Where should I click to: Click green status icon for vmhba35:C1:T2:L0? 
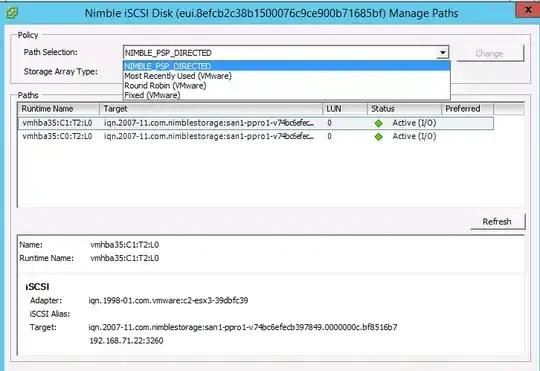(x=378, y=123)
